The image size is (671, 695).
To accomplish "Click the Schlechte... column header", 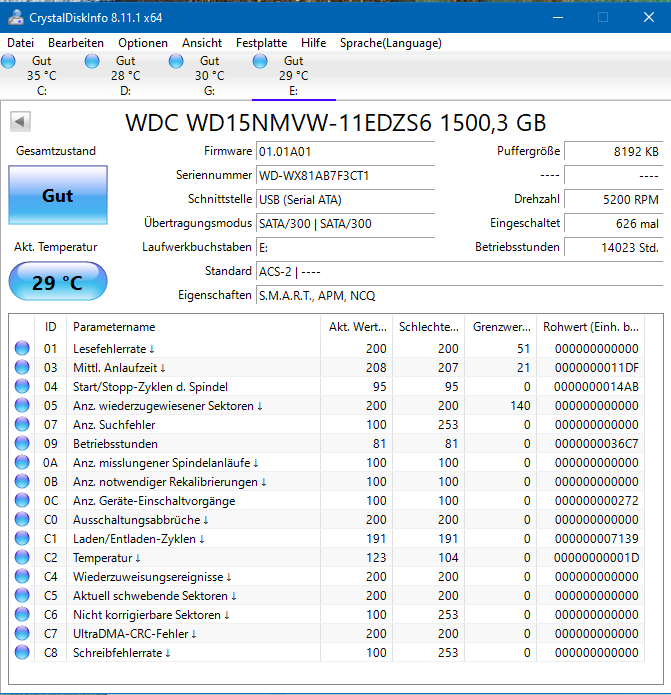I will coord(429,327).
